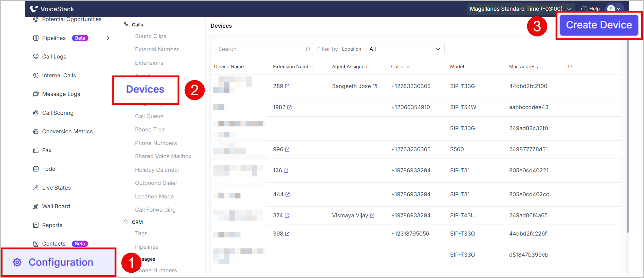
Task: Click the search magnifier icon
Action: coord(308,49)
